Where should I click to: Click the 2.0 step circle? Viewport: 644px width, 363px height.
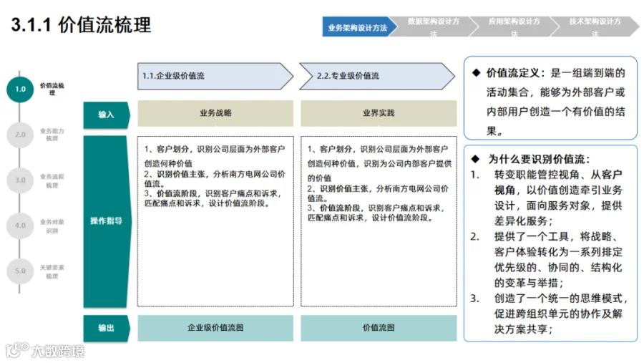click(x=20, y=135)
